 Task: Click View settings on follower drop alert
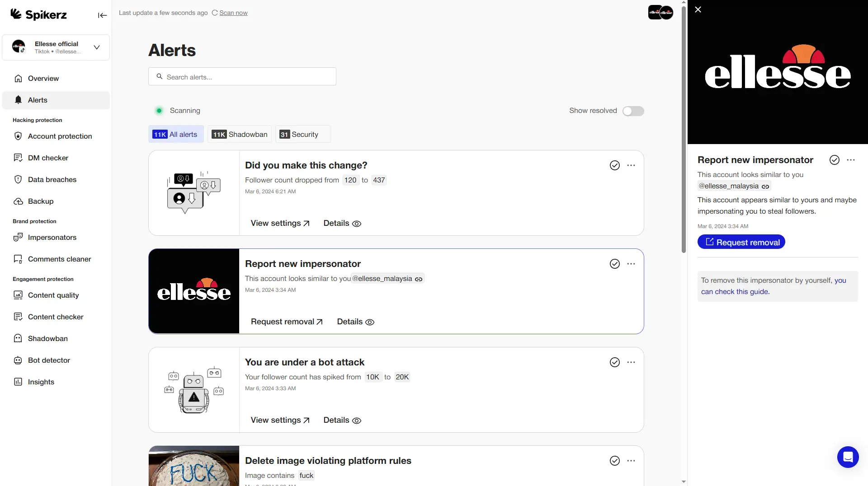pyautogui.click(x=280, y=224)
